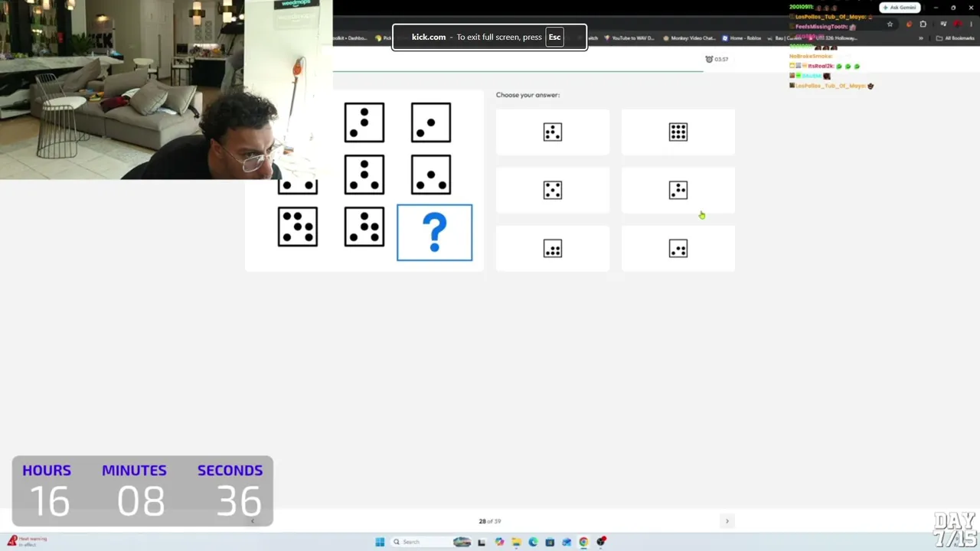Bookmark this page with the star icon
Screen dimensions: 980x551
coord(890,24)
